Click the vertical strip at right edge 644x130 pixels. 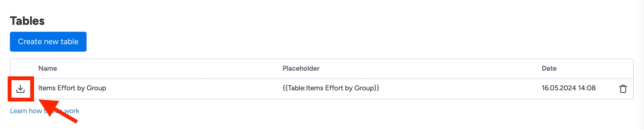(x=641, y=65)
